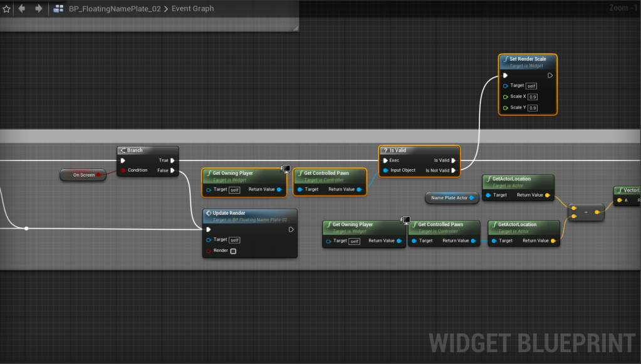The width and height of the screenshot is (641, 364).
Task: Click the Update Render node icon
Action: (x=209, y=213)
